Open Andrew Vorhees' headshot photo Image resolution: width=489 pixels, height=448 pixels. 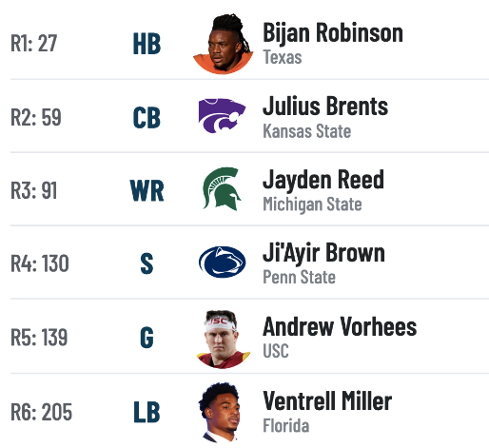[x=223, y=339]
